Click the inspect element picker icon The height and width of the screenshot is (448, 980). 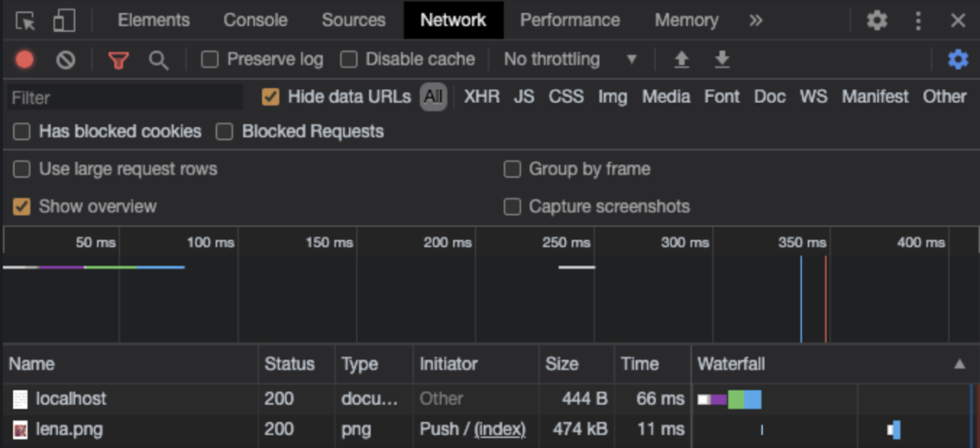coord(24,20)
